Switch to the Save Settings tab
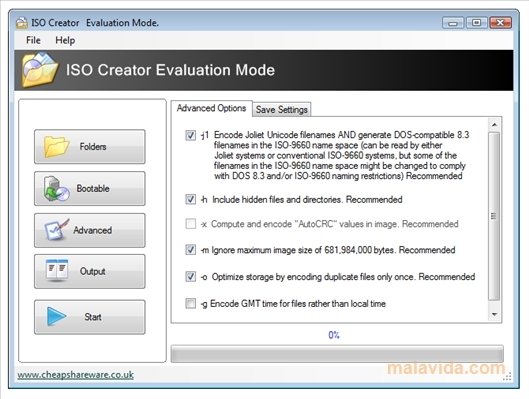Viewport: 529px width, 399px height. (x=282, y=110)
